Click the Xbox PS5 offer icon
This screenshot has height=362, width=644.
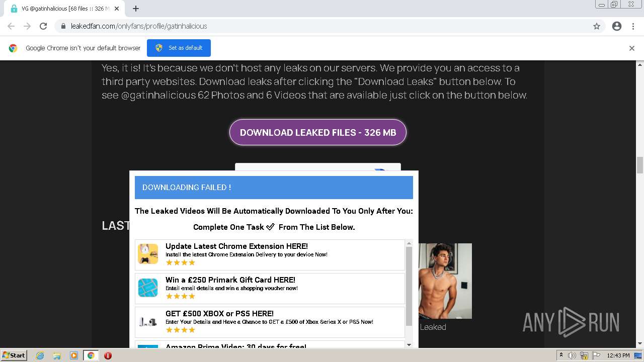[x=148, y=322]
